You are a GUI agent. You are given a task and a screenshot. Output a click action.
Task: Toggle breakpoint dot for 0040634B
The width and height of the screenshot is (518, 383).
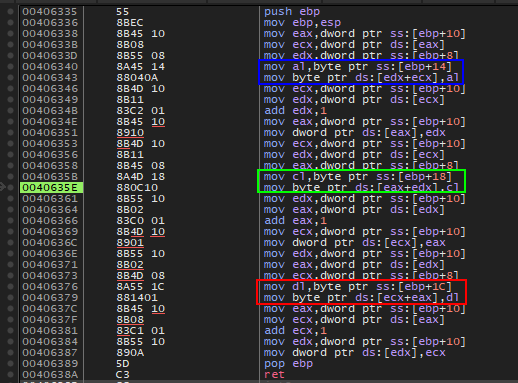(10, 111)
